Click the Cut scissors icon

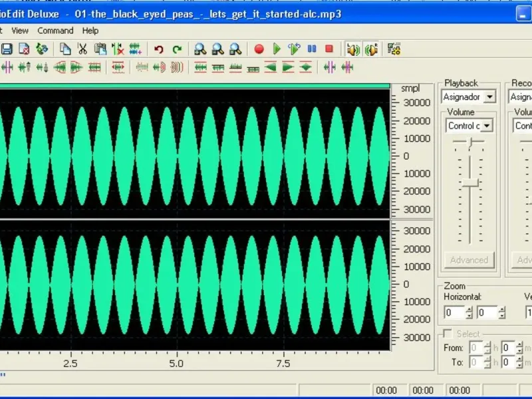pyautogui.click(x=82, y=49)
